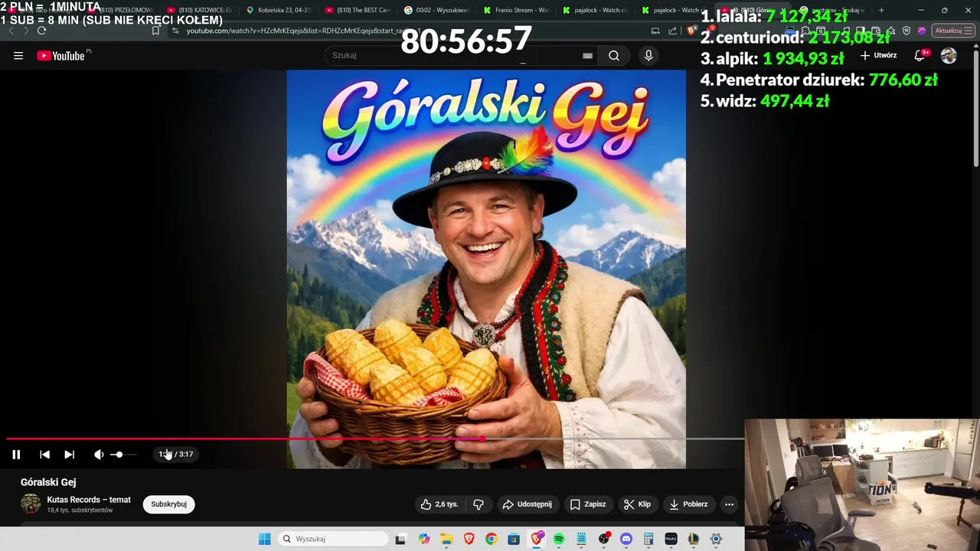
Task: Open File Explorer from the taskbar
Action: (446, 539)
